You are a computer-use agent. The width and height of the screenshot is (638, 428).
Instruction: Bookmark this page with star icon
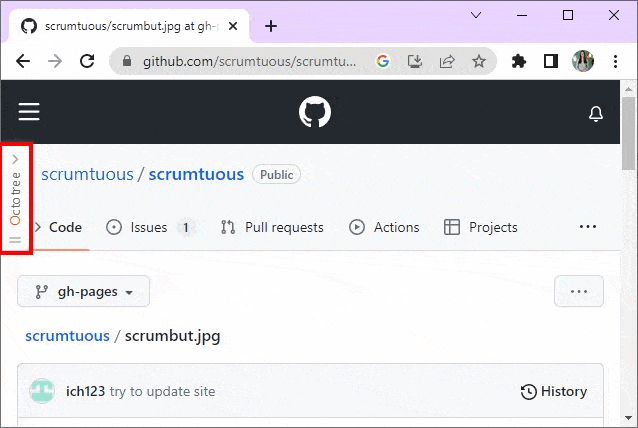[x=479, y=61]
